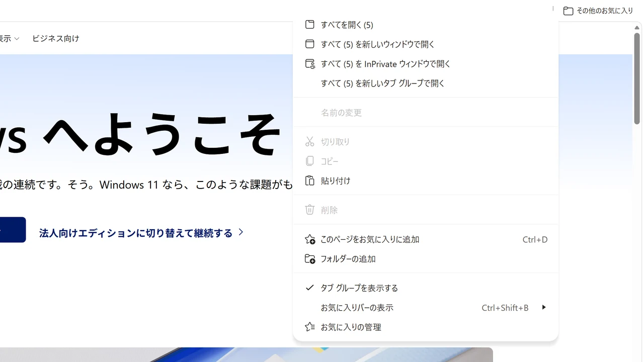644x362 pixels.
Task: Open その他のお気に入り folder label
Action: click(x=605, y=11)
